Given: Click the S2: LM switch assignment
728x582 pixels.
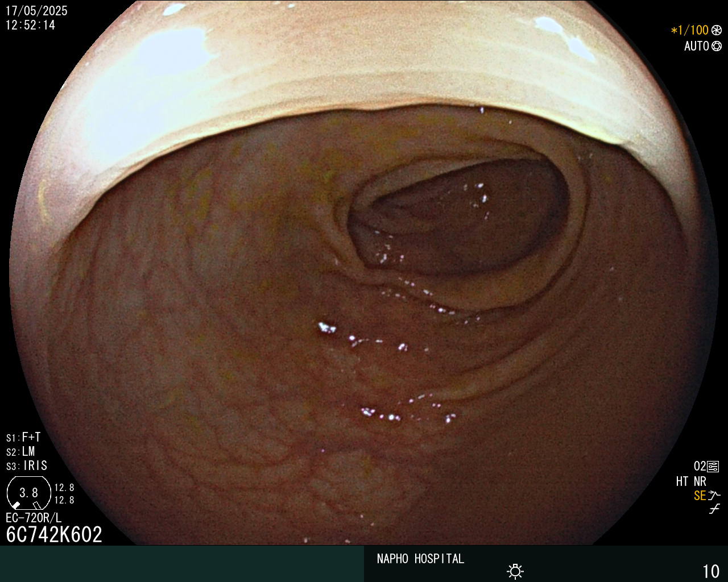Looking at the screenshot, I should pos(20,451).
